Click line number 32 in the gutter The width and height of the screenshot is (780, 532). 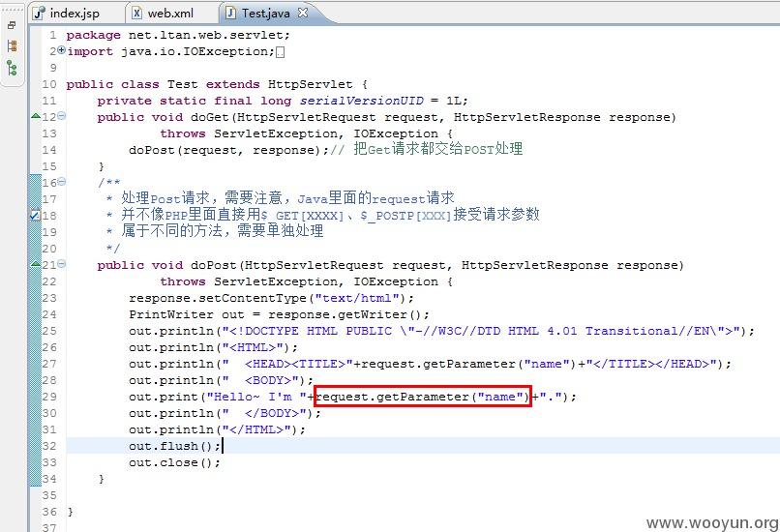48,446
